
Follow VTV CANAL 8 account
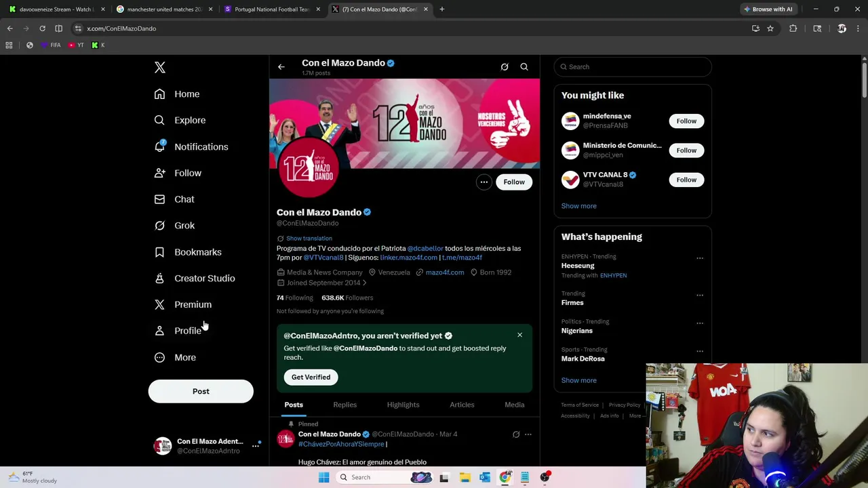[x=686, y=180]
